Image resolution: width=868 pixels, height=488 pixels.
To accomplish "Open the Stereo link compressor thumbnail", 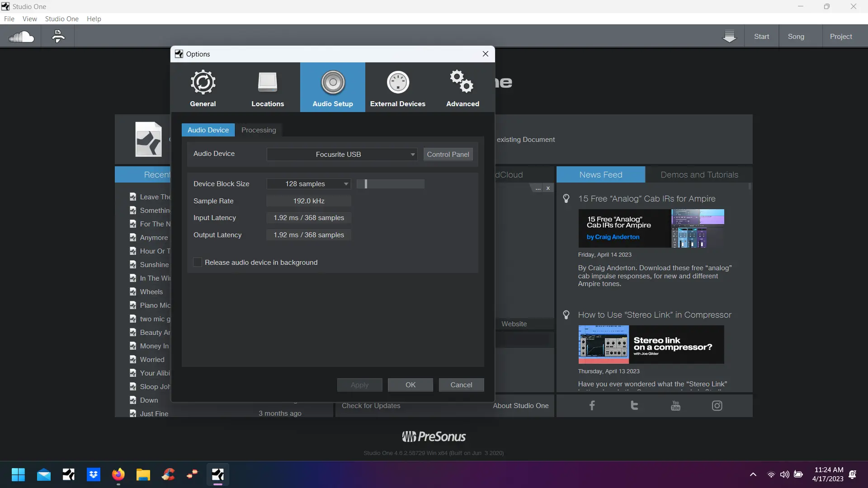I will point(651,344).
